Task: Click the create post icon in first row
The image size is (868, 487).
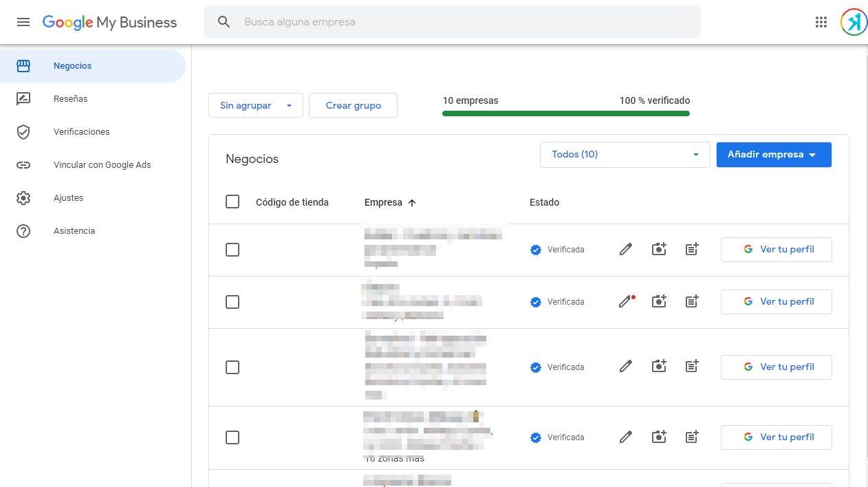Action: [x=692, y=250]
